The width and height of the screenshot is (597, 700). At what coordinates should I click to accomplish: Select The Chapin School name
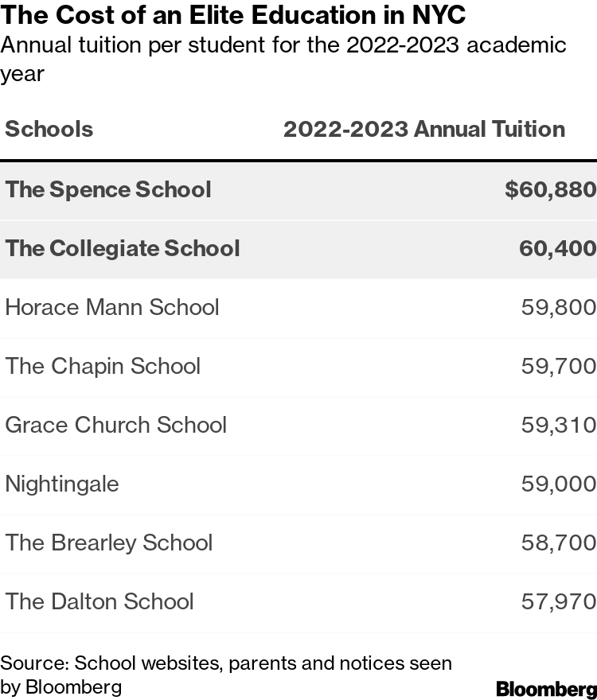tap(103, 366)
